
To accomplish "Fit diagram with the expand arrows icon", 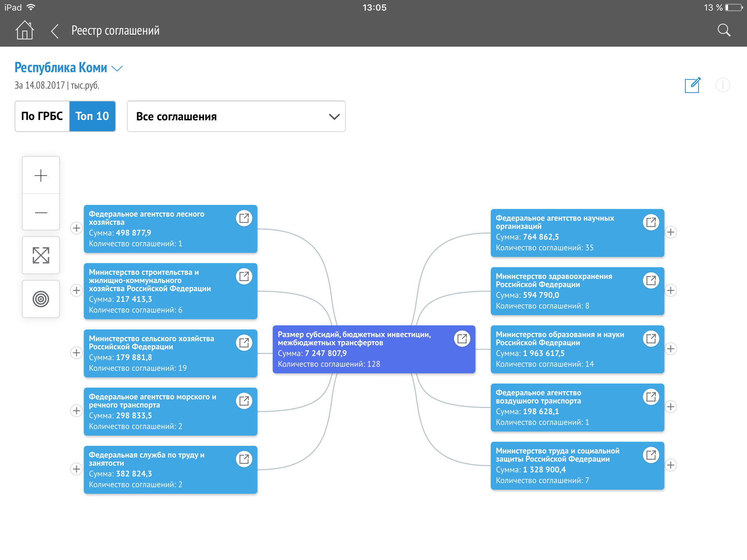I will (41, 255).
